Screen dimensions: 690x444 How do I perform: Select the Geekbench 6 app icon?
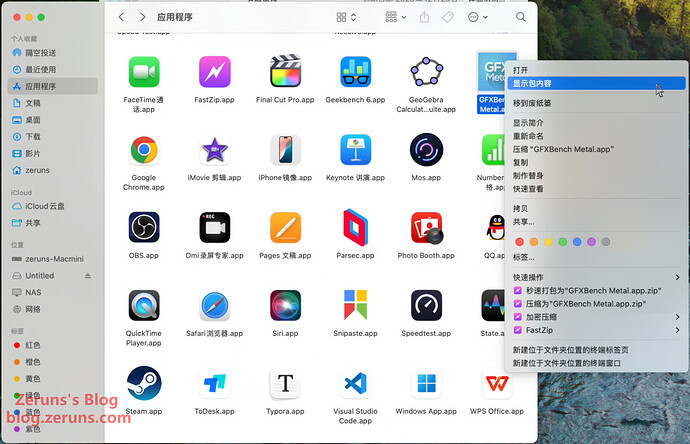[x=355, y=72]
